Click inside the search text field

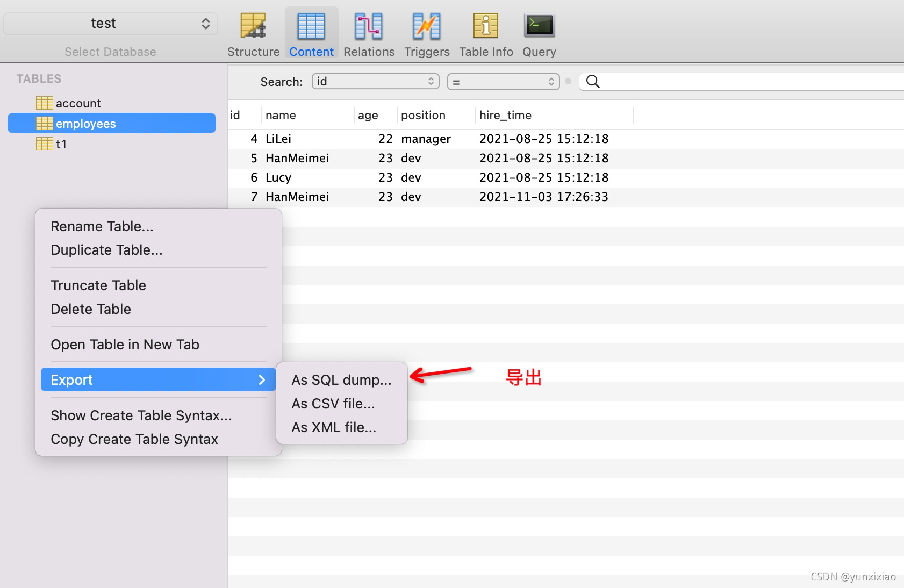[726, 82]
